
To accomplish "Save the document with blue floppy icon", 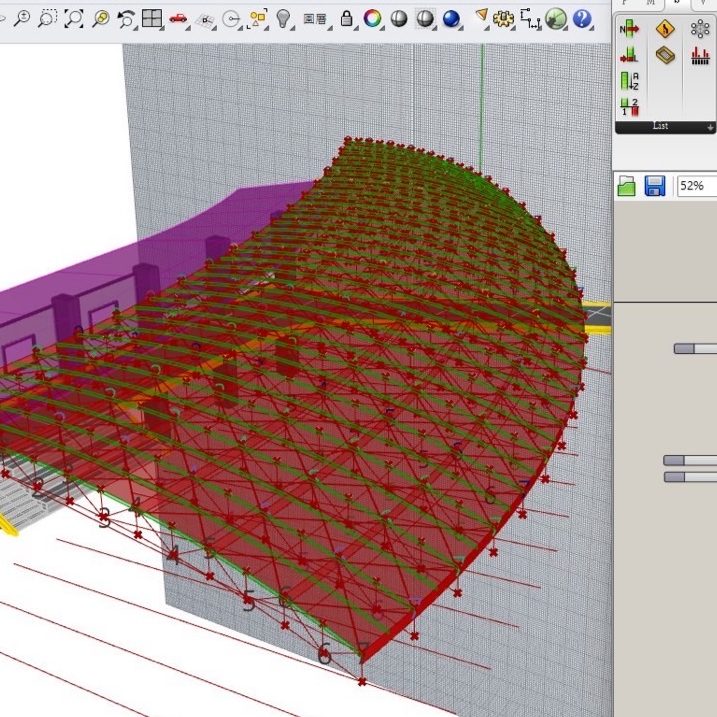I will pyautogui.click(x=655, y=186).
